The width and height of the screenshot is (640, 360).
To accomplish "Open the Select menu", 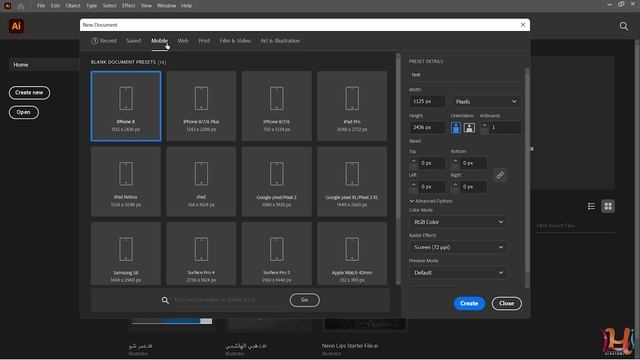I will (109, 6).
